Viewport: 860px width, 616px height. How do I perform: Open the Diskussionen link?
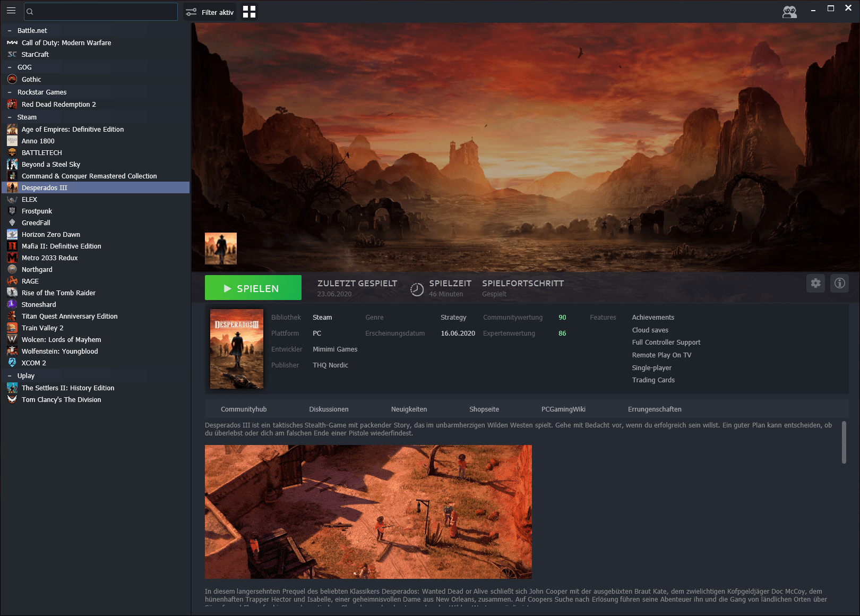(x=329, y=409)
